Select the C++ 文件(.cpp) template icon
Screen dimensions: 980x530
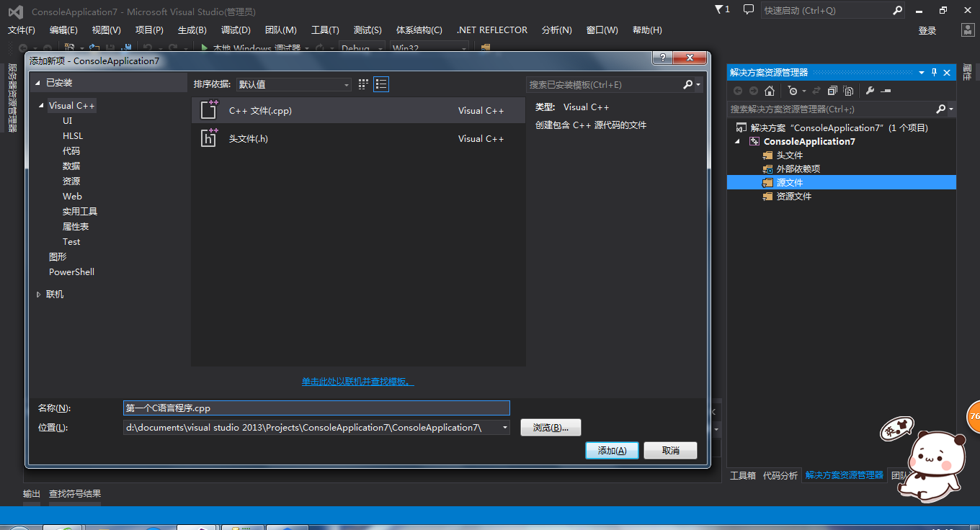pyautogui.click(x=209, y=110)
